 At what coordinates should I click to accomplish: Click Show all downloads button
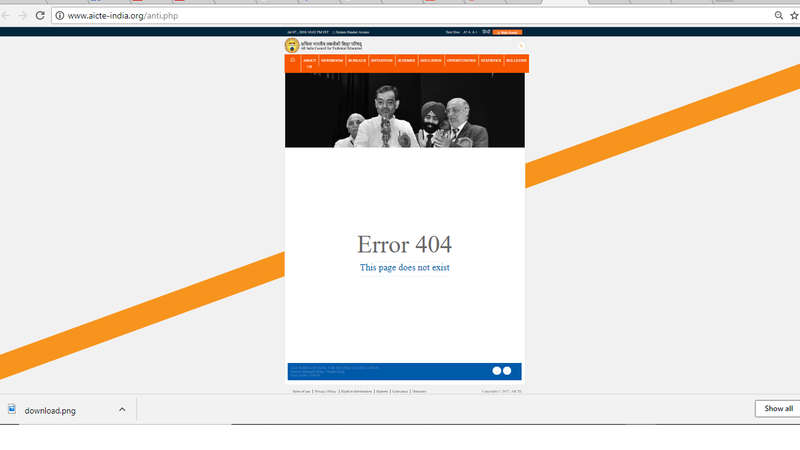pos(778,408)
